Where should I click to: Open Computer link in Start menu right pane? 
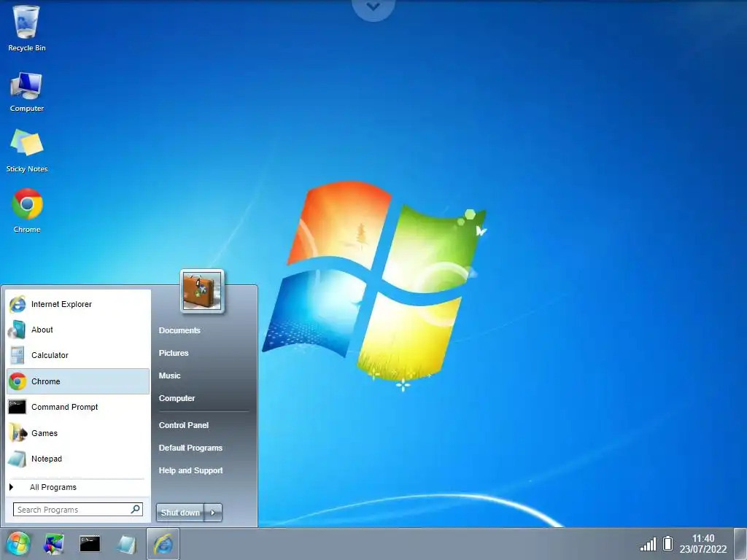(177, 398)
